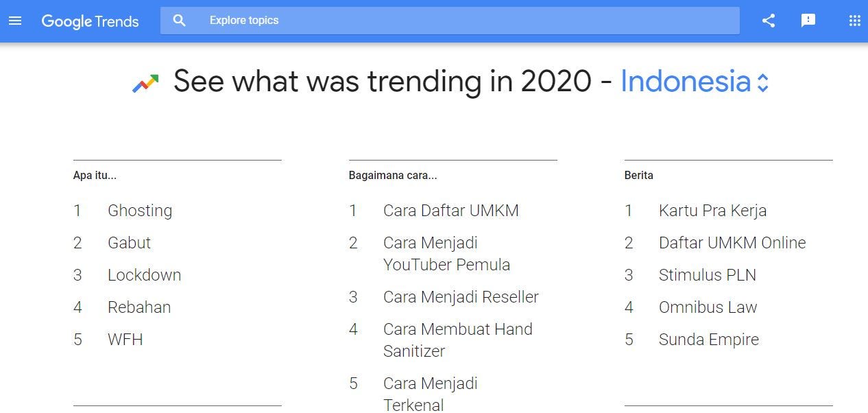Open the Kartu Pra Kerja news item

712,211
